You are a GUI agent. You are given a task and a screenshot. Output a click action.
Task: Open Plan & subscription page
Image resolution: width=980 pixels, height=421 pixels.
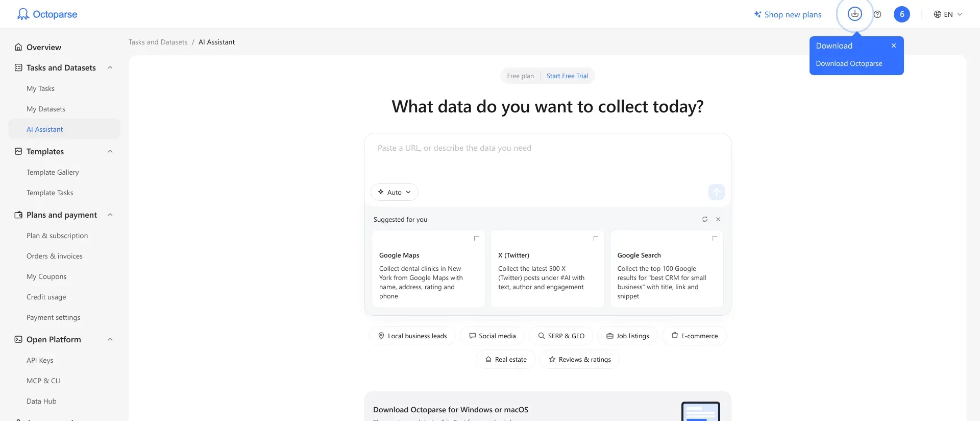[x=64, y=236]
